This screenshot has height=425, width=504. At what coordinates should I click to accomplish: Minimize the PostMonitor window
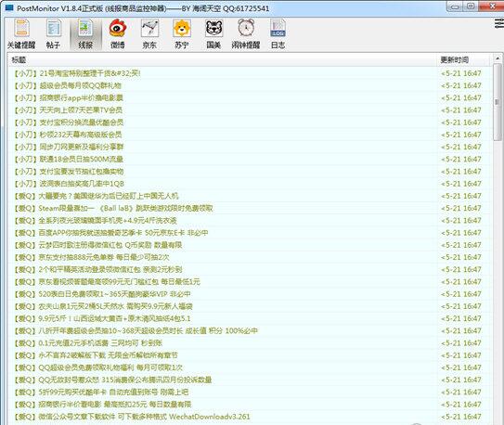(x=455, y=6)
